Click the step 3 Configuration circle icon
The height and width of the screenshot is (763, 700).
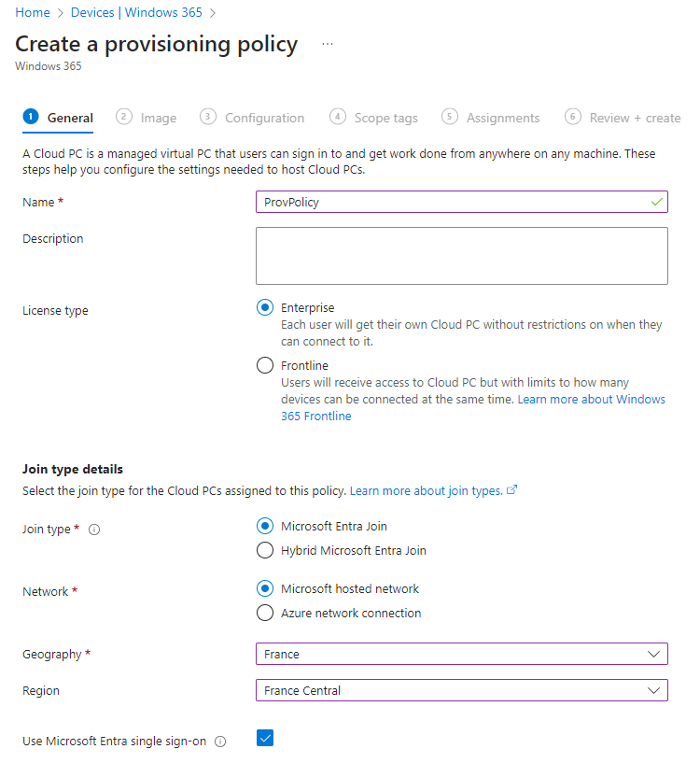coord(208,117)
